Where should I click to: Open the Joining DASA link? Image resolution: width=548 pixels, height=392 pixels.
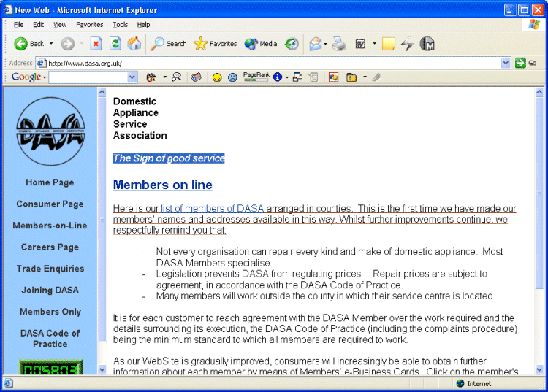point(50,290)
